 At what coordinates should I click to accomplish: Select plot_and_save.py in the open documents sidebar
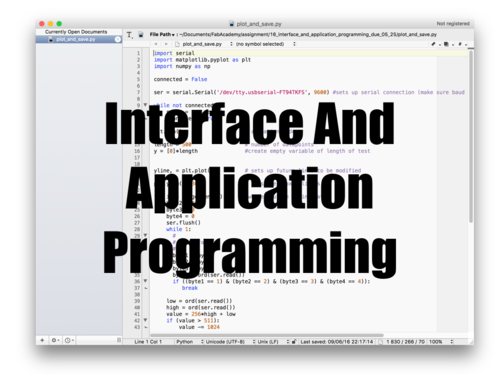coord(79,39)
